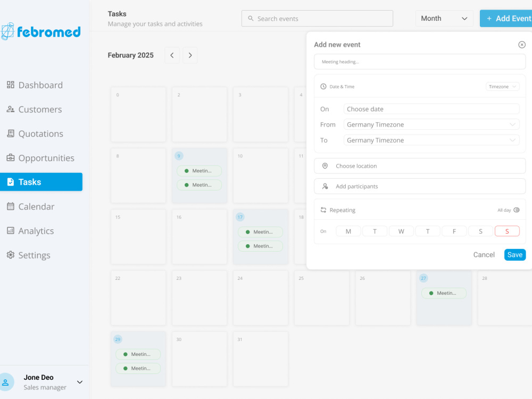Click Cancel in the event dialog

[x=484, y=255]
